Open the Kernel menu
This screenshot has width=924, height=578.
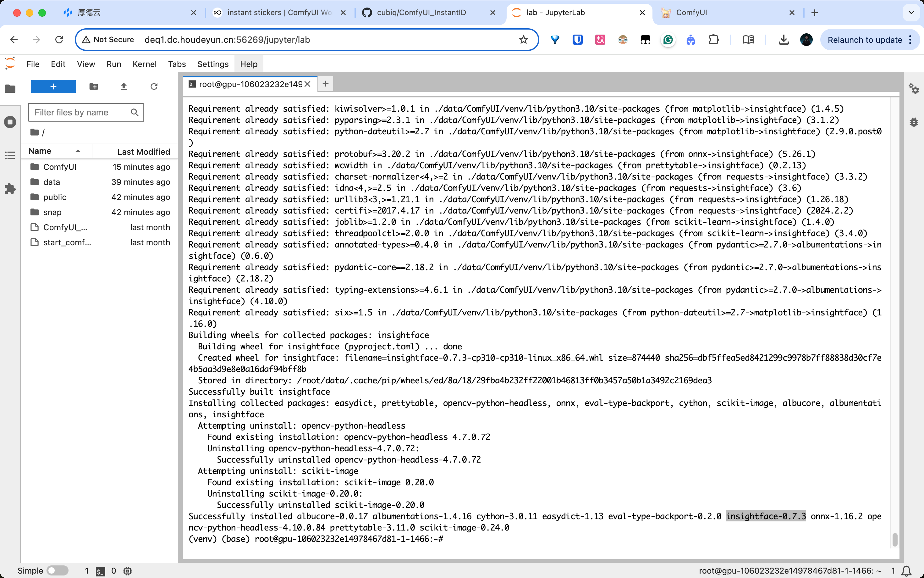pyautogui.click(x=144, y=64)
